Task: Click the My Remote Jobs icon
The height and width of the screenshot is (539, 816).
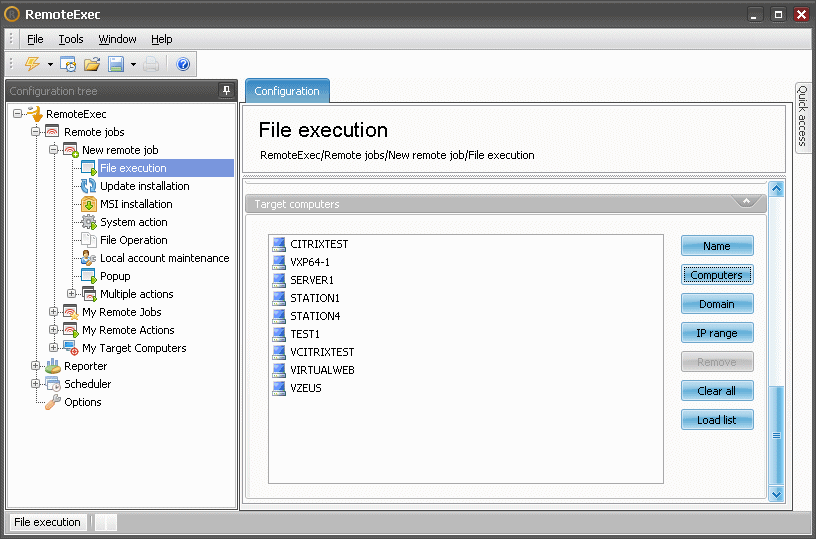Action: 71,312
